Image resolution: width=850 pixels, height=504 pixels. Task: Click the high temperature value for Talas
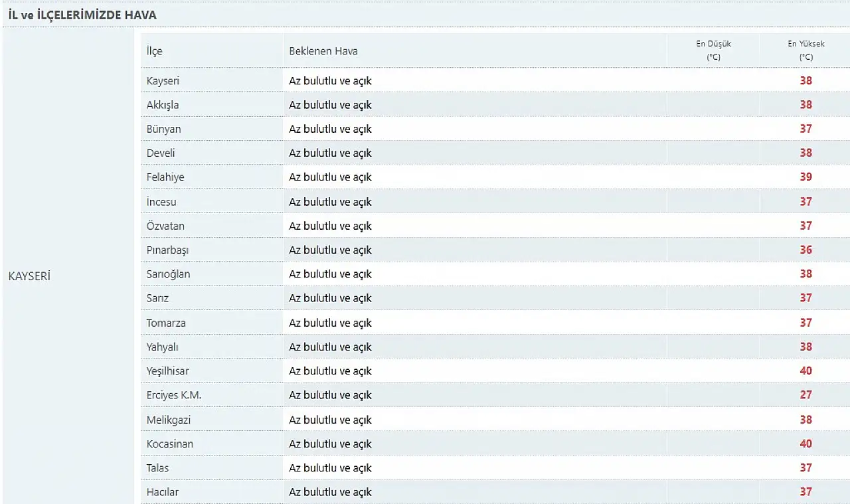pyautogui.click(x=806, y=467)
